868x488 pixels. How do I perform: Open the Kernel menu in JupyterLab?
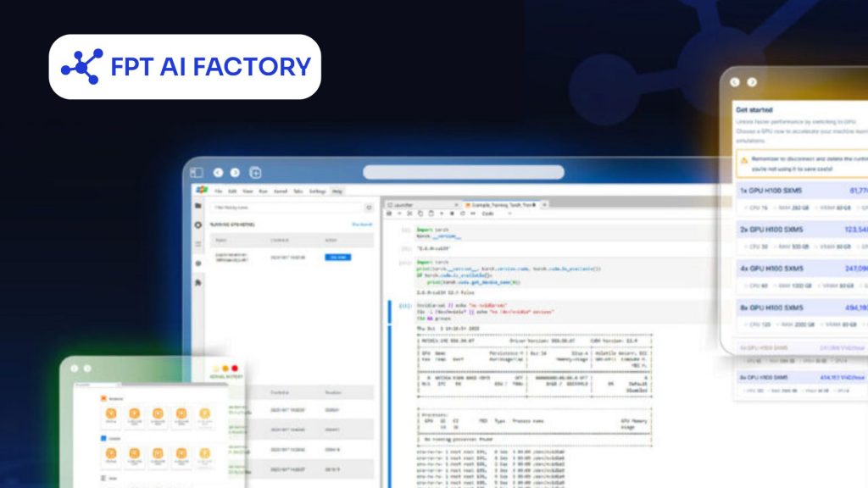[x=280, y=190]
